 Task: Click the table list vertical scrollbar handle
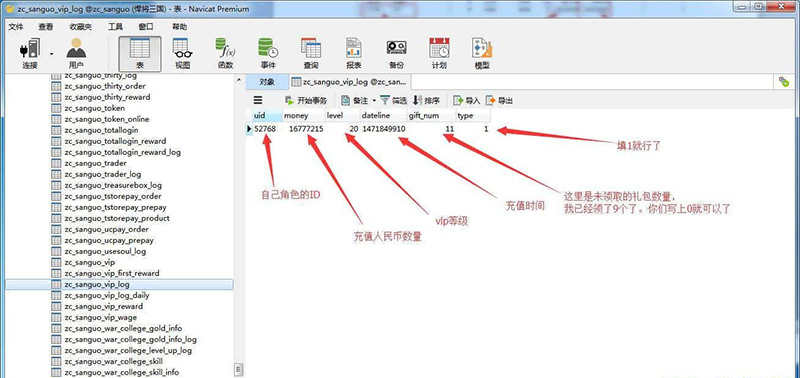[237, 369]
